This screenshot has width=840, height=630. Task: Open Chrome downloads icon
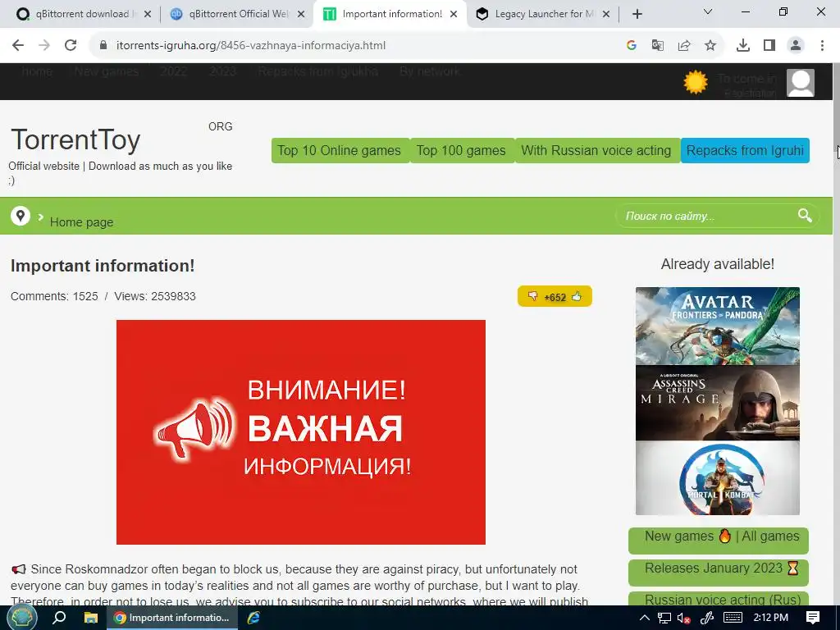click(743, 46)
